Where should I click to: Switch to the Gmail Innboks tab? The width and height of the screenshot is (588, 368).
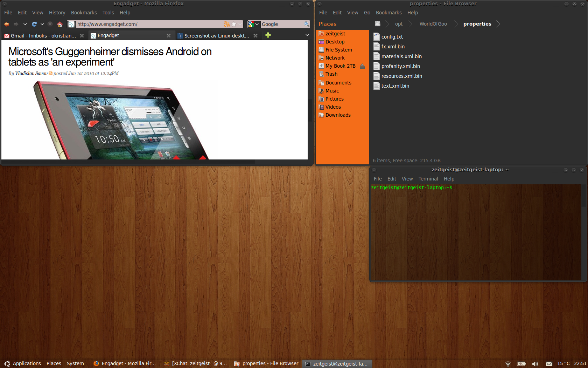[x=43, y=35]
